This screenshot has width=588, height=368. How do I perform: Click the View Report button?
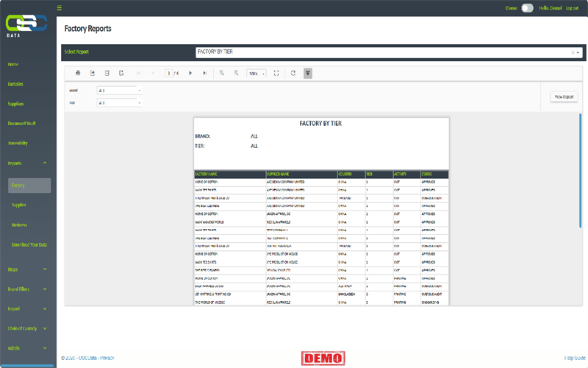click(564, 97)
